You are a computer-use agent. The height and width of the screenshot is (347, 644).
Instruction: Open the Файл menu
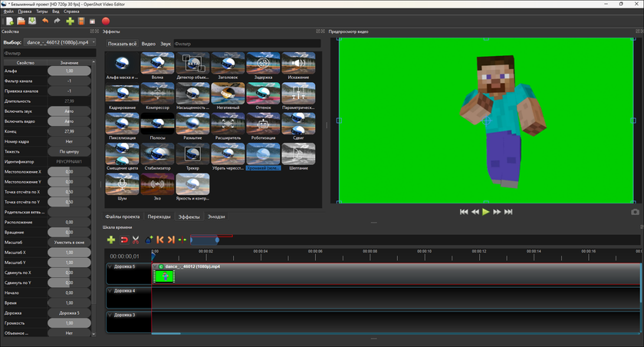pyautogui.click(x=8, y=12)
